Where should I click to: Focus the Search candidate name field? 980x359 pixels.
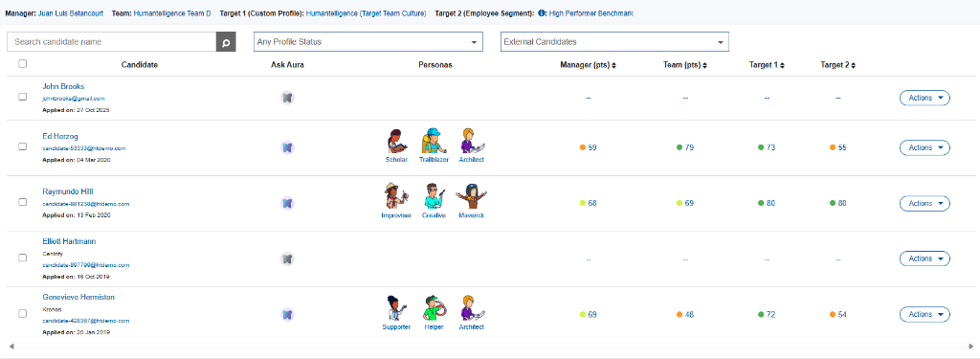pos(111,42)
